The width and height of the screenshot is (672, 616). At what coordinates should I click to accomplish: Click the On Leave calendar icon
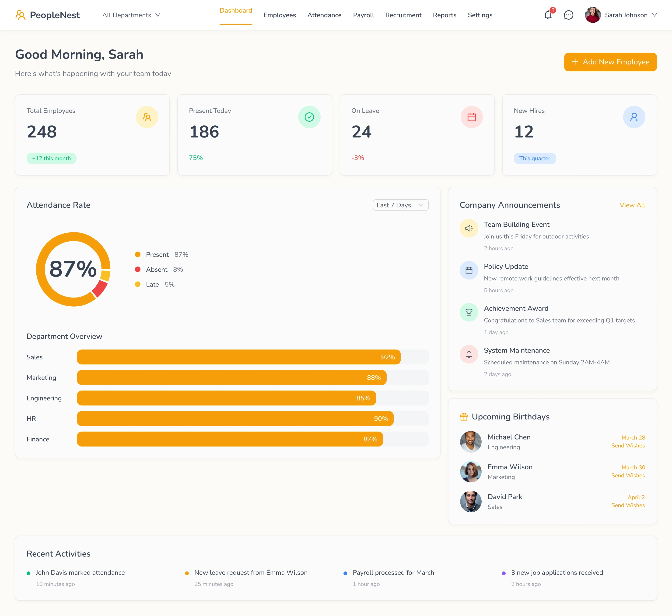click(x=472, y=117)
